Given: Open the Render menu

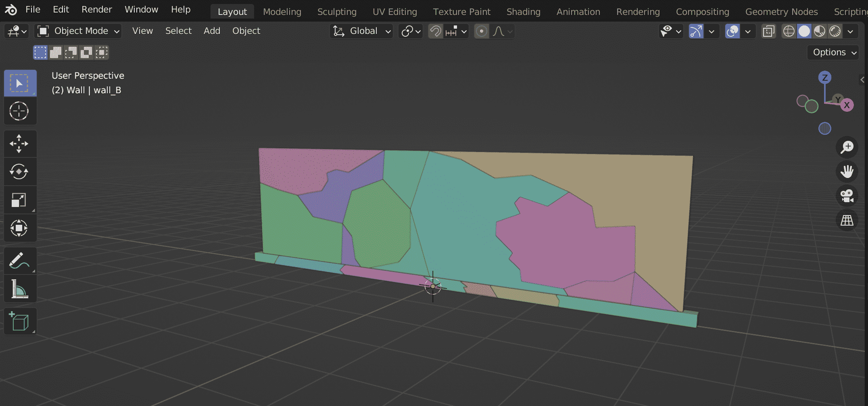Looking at the screenshot, I should pyautogui.click(x=96, y=9).
